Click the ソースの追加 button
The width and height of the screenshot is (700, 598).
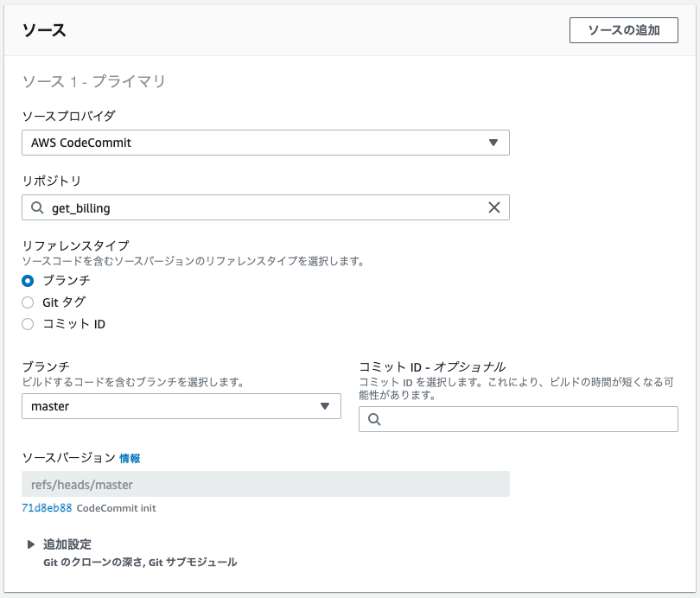coord(624,30)
